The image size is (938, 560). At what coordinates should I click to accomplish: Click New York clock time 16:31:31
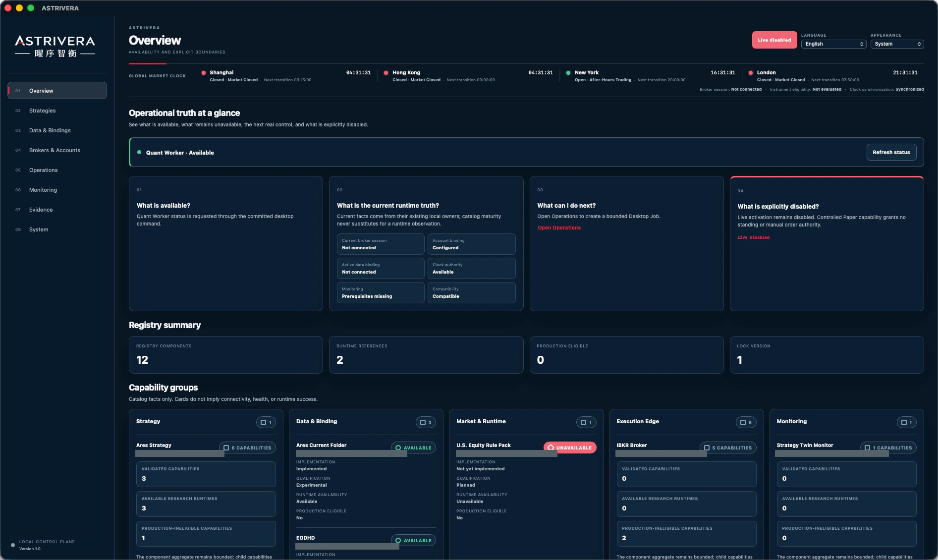[x=723, y=73]
